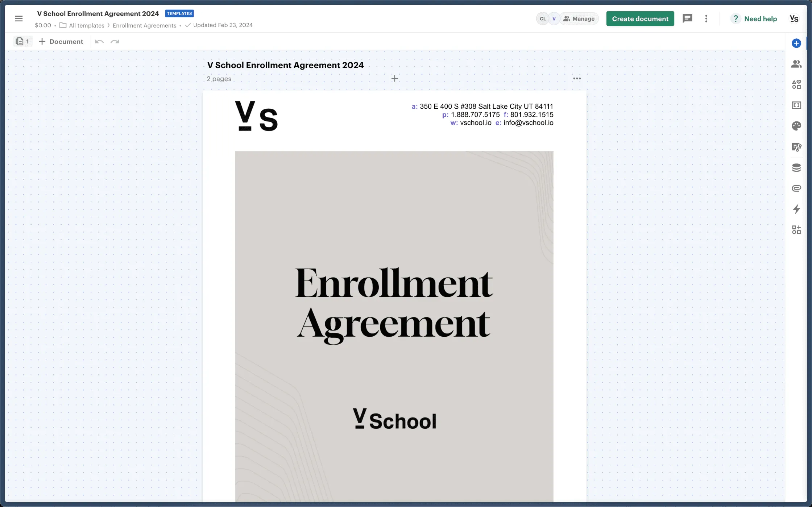Select the V recipient avatar
812x507 pixels.
pyautogui.click(x=554, y=19)
